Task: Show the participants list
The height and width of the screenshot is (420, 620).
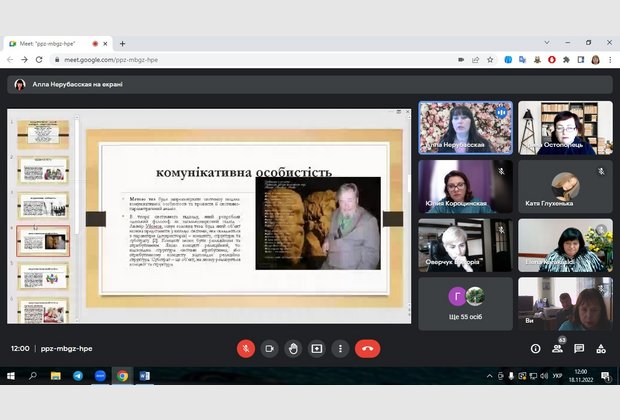Action: [x=557, y=349]
